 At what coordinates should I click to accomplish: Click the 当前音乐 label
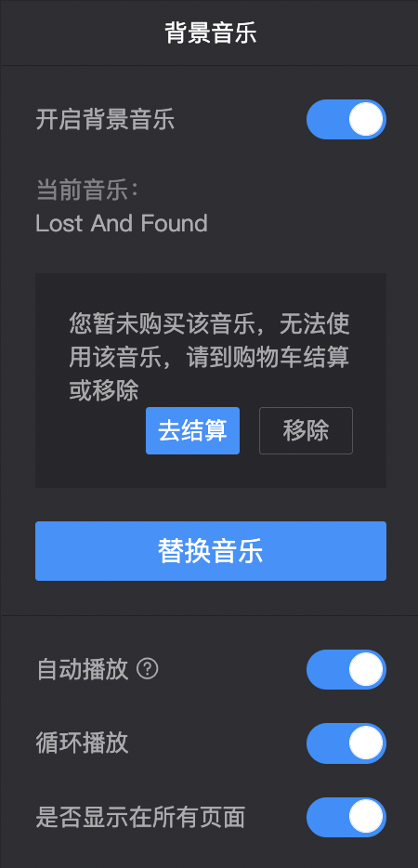(86, 191)
